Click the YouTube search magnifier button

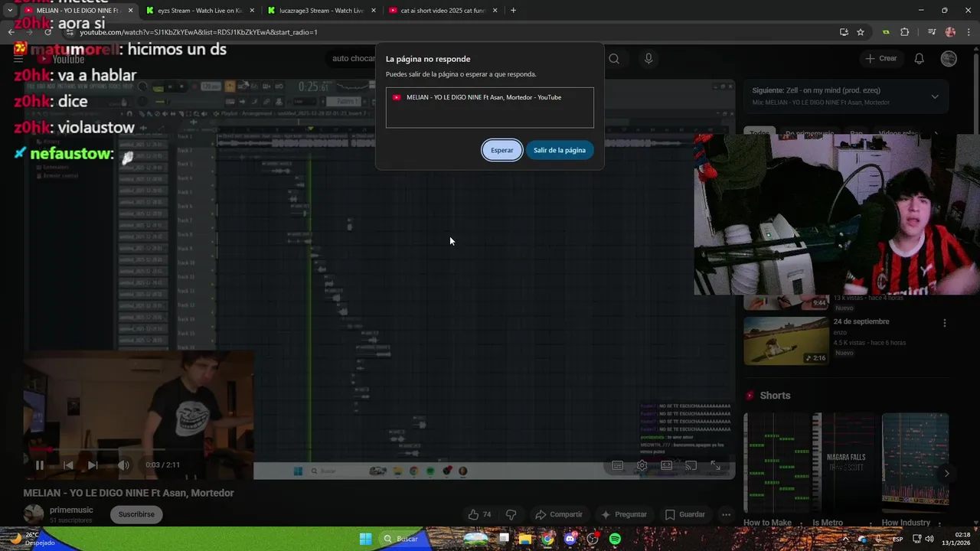coord(614,58)
